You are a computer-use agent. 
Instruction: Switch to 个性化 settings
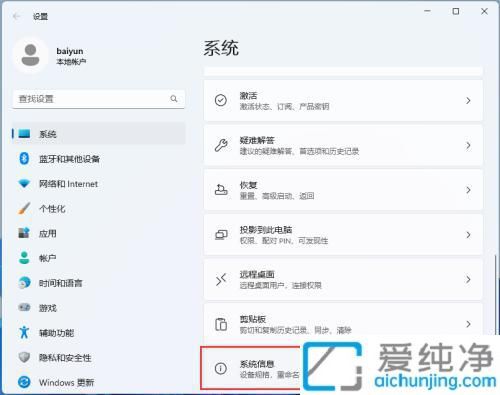tap(99, 208)
